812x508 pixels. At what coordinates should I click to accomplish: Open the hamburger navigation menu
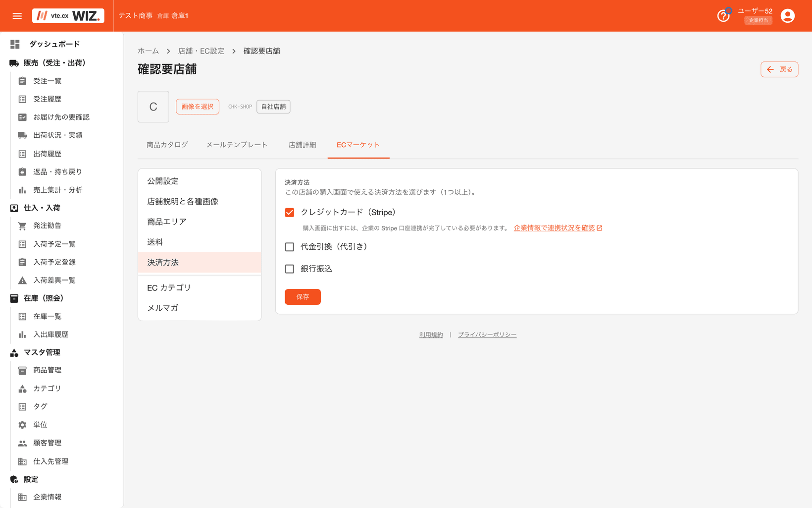[17, 16]
